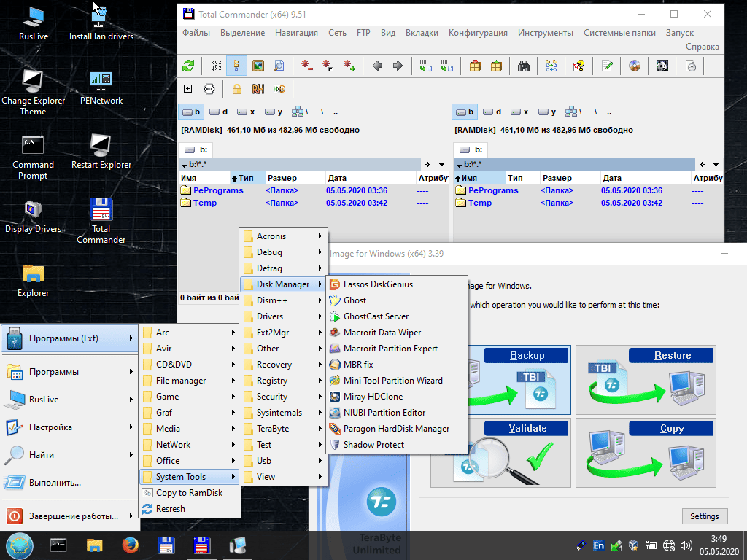Open Settings in Image for Windows
The image size is (747, 560).
point(704,516)
